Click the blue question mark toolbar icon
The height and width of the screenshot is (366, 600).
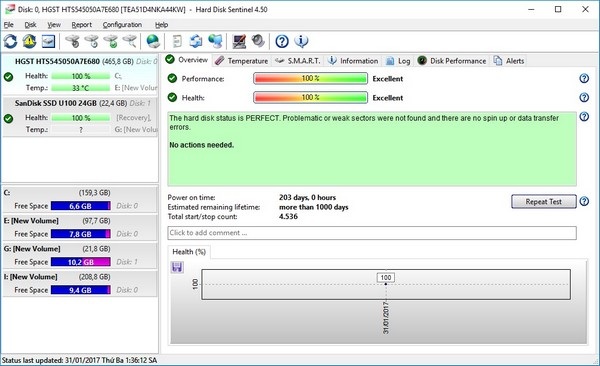pos(282,41)
